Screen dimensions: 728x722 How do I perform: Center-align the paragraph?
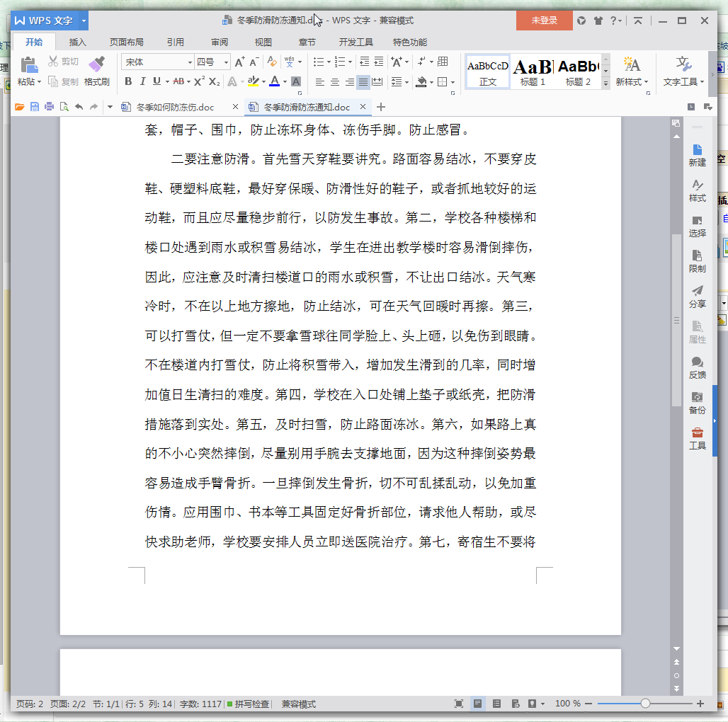(x=335, y=82)
